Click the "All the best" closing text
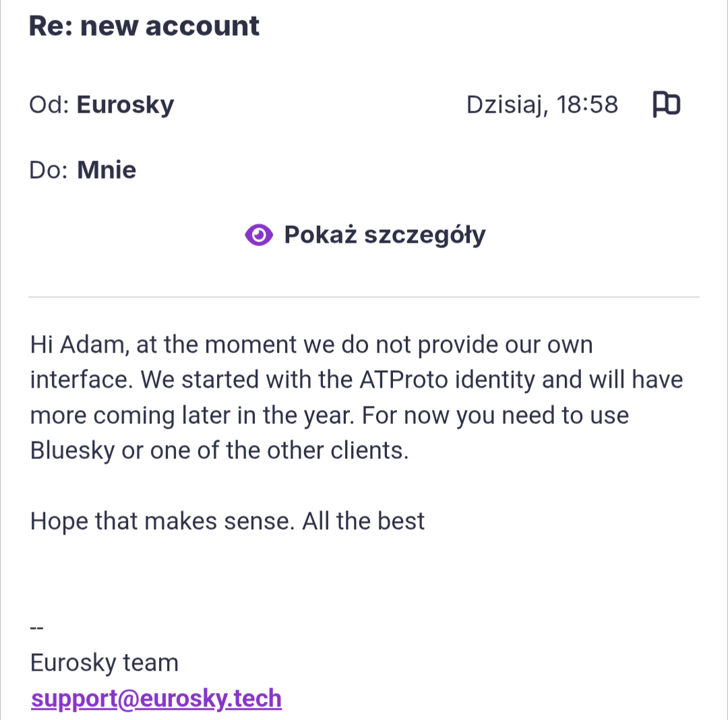The height and width of the screenshot is (720, 728). (363, 520)
